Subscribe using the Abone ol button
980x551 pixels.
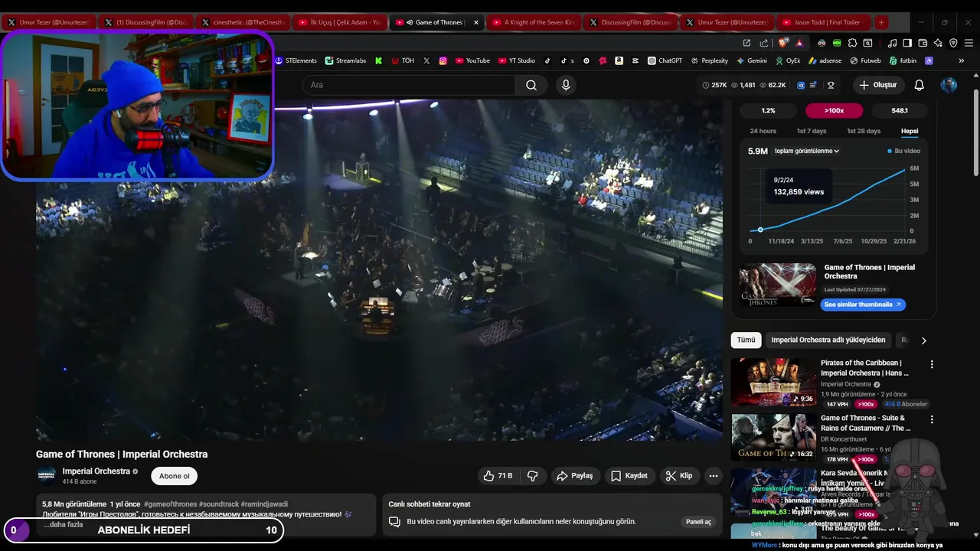tap(174, 476)
